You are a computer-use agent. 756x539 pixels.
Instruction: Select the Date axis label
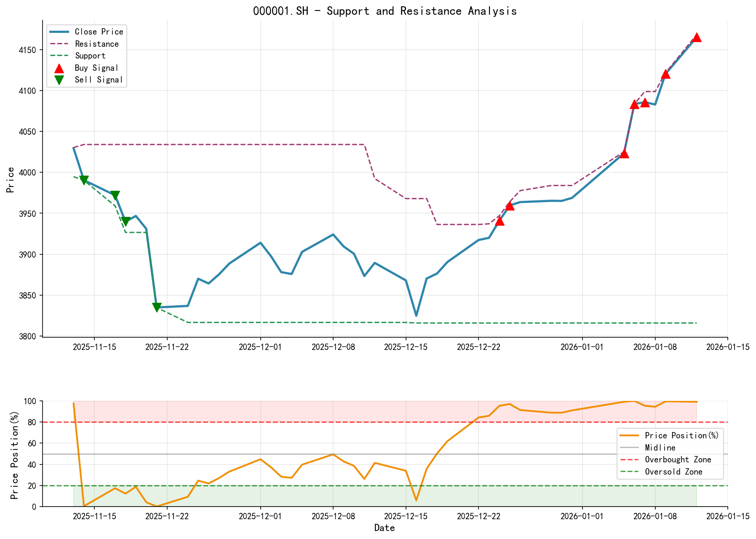pyautogui.click(x=385, y=528)
